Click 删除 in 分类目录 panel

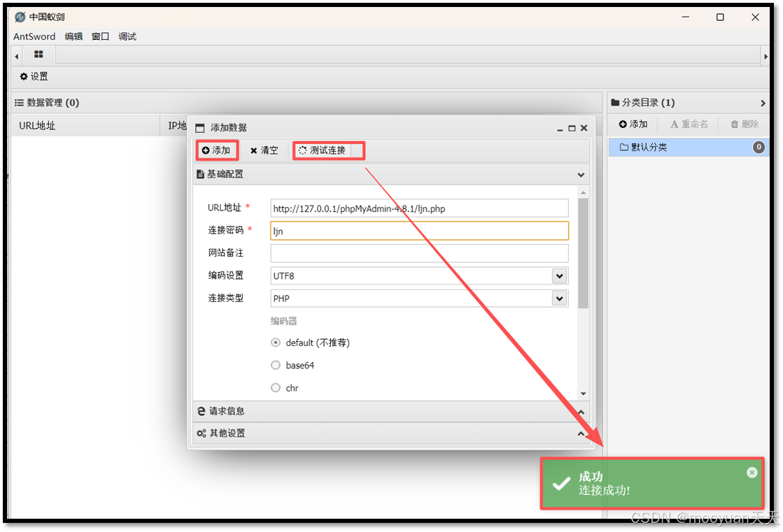click(x=745, y=124)
